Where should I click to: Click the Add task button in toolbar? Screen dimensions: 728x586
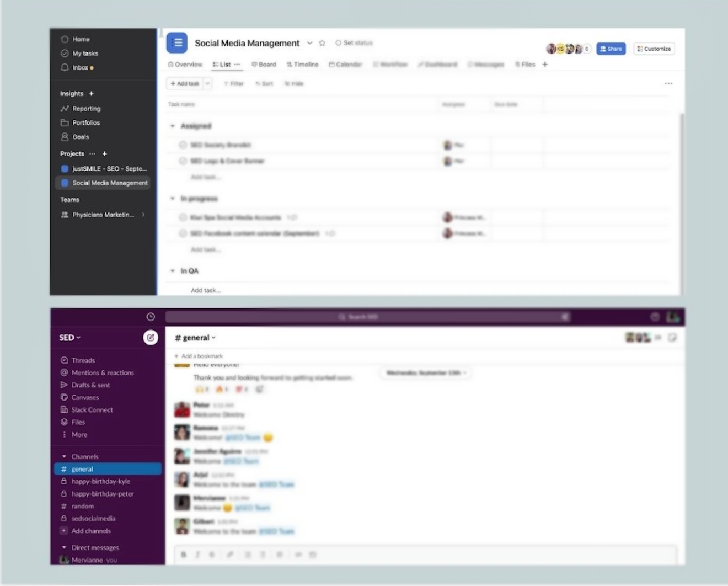tap(185, 83)
